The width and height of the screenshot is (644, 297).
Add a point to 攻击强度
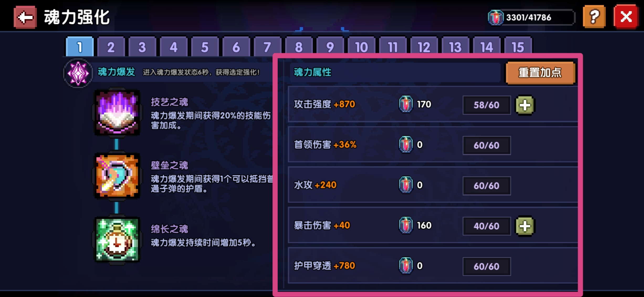click(x=525, y=105)
